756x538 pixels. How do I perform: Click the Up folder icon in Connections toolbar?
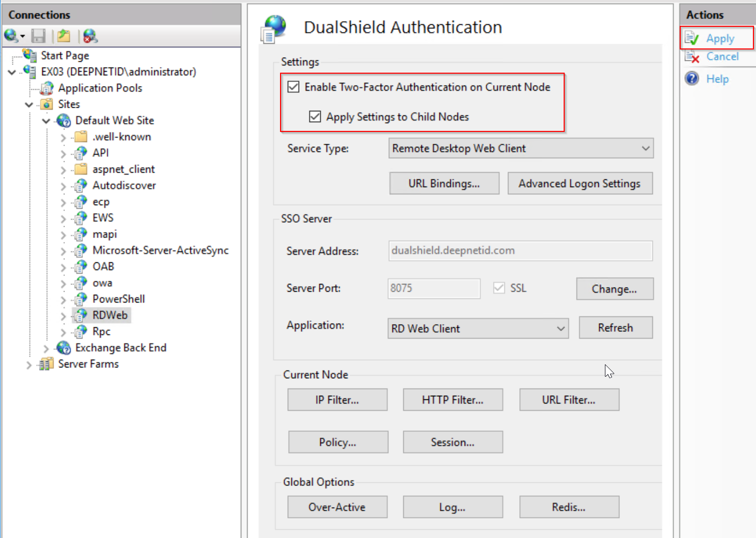pyautogui.click(x=64, y=36)
